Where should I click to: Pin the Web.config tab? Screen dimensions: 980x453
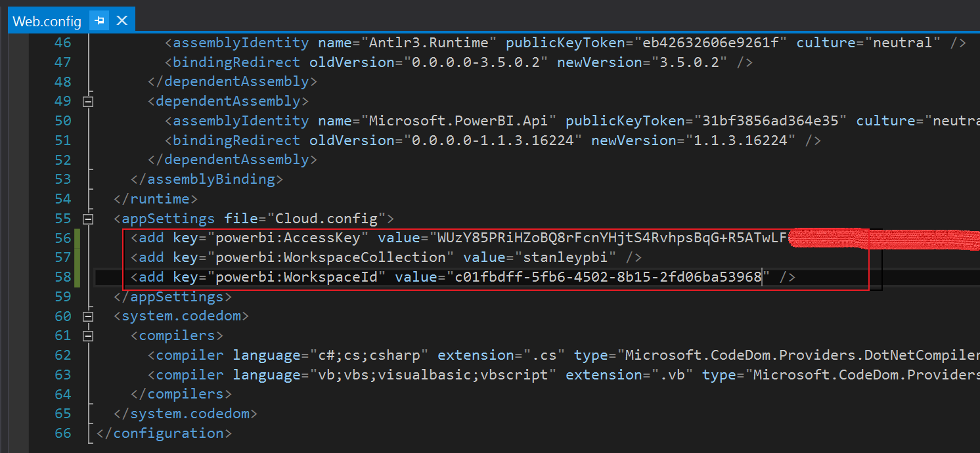(100, 21)
